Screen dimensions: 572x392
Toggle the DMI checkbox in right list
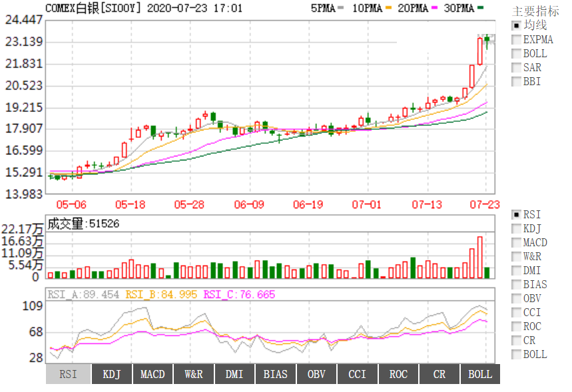[516, 270]
